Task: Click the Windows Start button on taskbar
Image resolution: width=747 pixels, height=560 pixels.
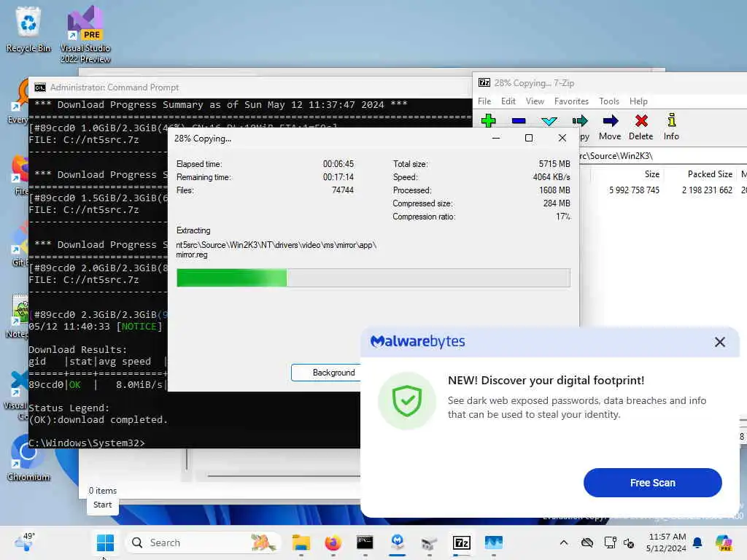Action: pyautogui.click(x=105, y=542)
